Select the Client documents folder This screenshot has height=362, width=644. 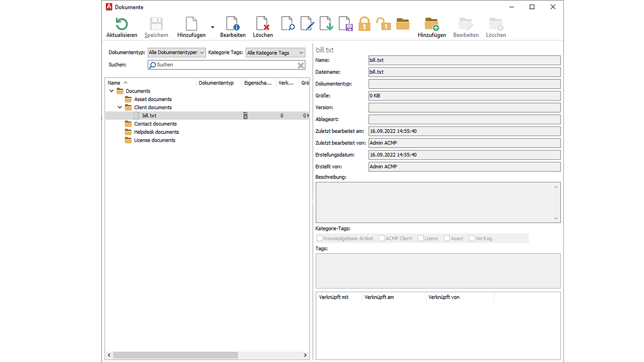[x=153, y=107]
